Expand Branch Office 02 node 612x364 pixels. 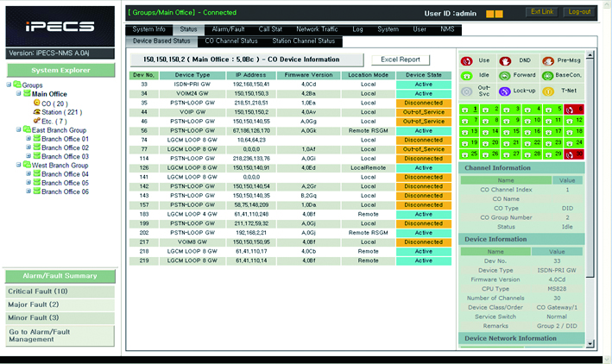coord(28,147)
